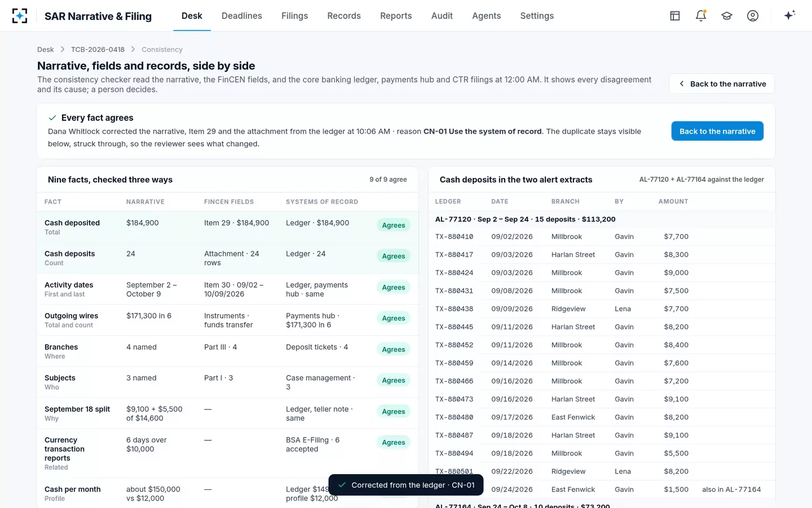The image size is (812, 508).
Task: Select the Cash deposits Count fact row label
Action: click(70, 258)
